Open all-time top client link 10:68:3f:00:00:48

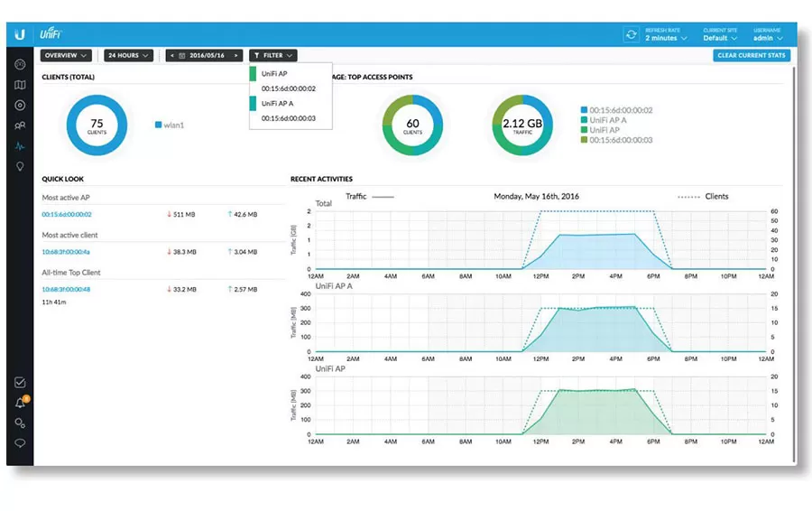coord(66,290)
